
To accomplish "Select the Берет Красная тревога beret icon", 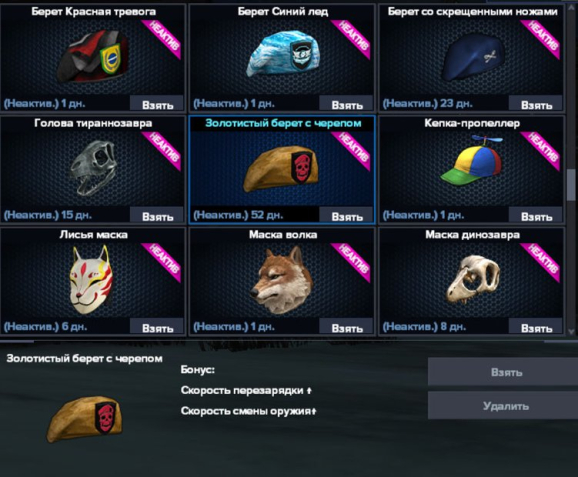I will (x=93, y=57).
